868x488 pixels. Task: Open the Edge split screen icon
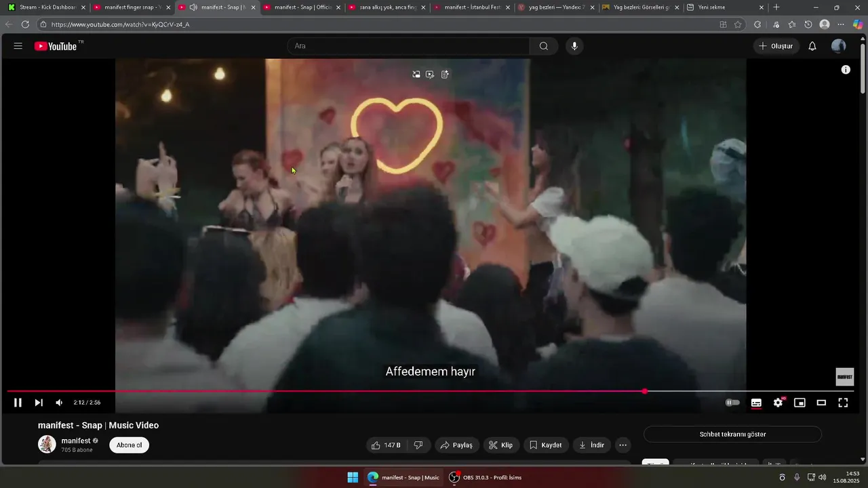point(723,24)
